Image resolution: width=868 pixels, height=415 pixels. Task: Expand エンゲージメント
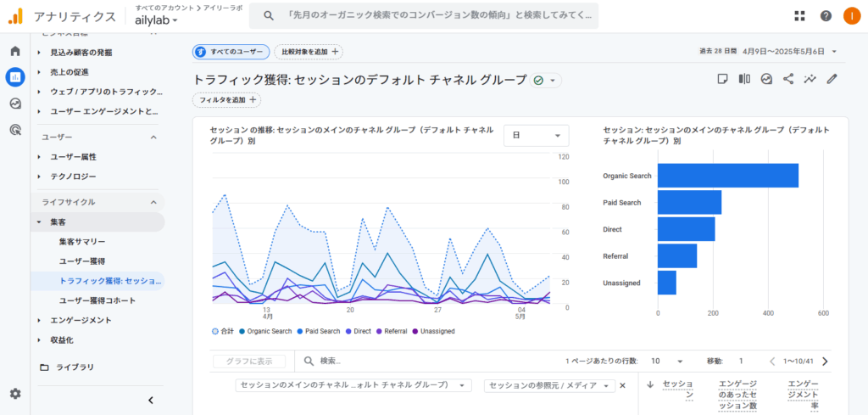coord(39,320)
